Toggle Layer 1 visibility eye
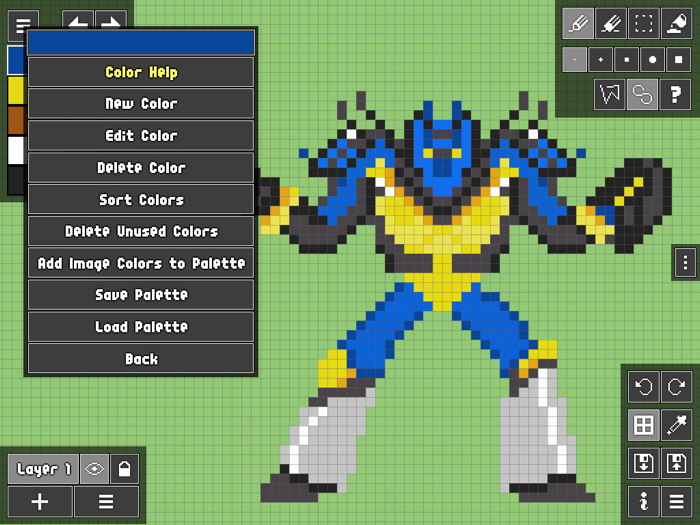Viewport: 700px width, 525px height. (94, 469)
